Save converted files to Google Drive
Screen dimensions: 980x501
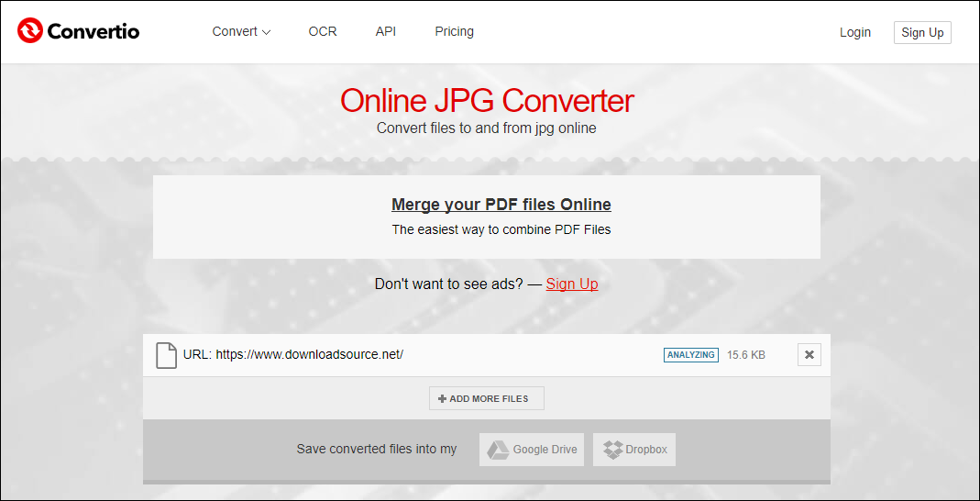tap(531, 449)
